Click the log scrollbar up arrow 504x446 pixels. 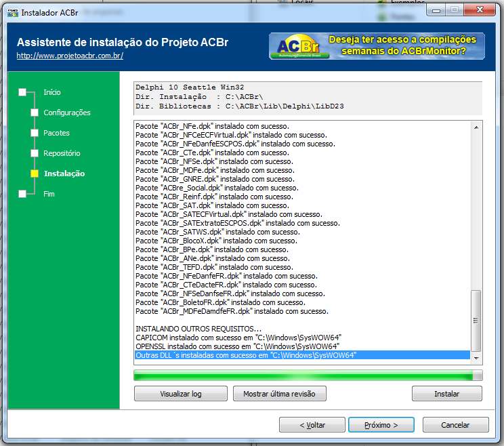coord(476,127)
